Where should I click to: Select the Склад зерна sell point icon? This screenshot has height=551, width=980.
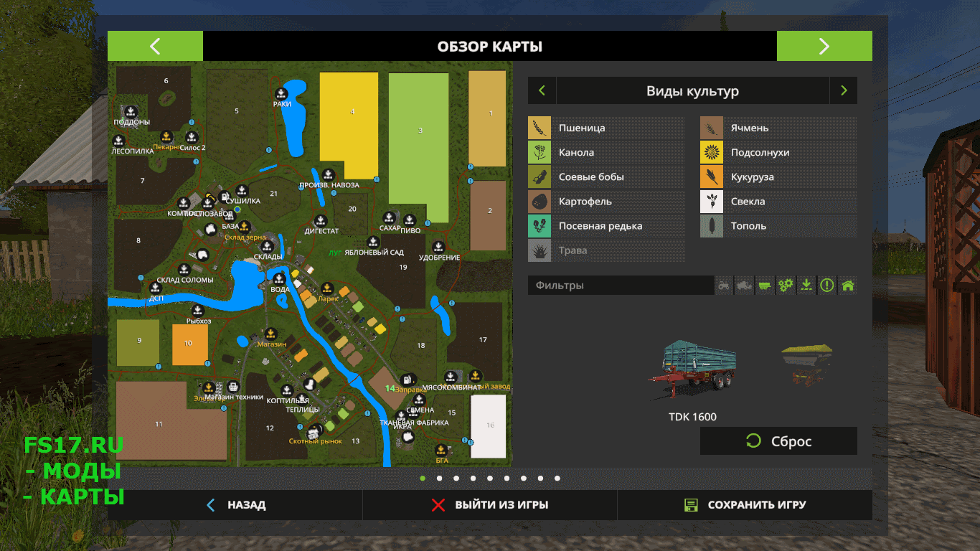click(244, 227)
